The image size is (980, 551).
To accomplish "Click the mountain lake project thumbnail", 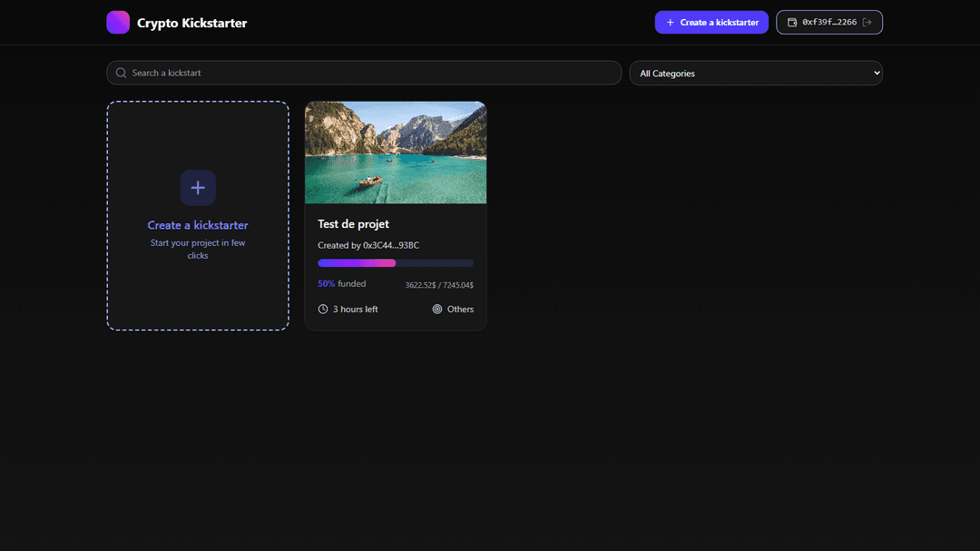I will point(396,152).
